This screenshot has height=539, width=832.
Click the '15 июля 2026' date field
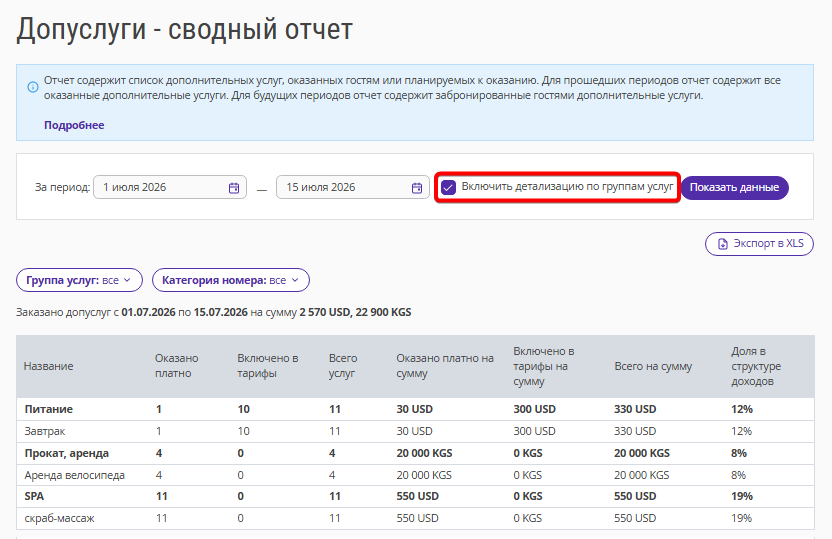[x=353, y=187]
